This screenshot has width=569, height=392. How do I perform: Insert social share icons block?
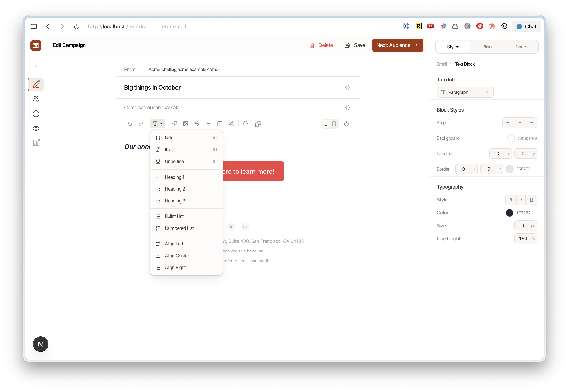point(231,124)
